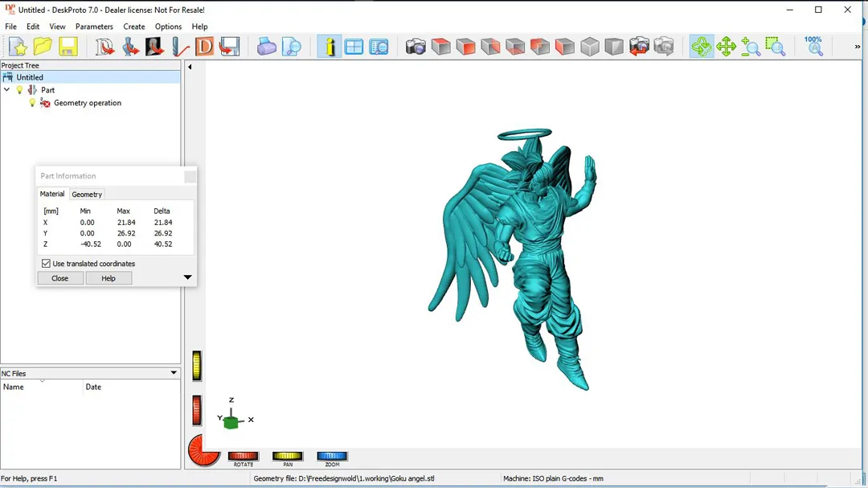868x488 pixels.
Task: Click the red circular rotation dial
Action: [x=203, y=450]
